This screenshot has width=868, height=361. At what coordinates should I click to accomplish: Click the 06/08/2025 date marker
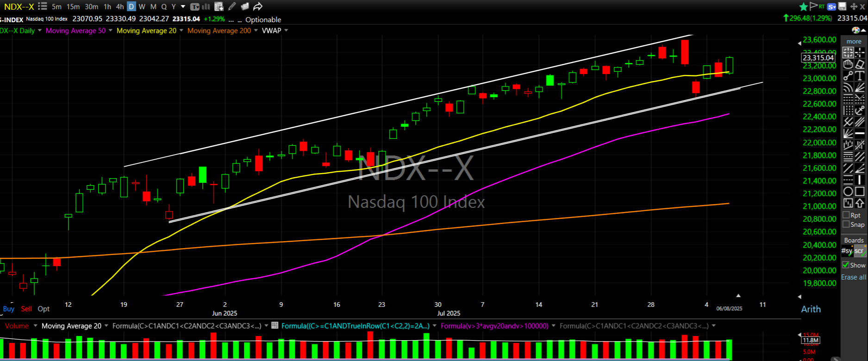pyautogui.click(x=729, y=308)
